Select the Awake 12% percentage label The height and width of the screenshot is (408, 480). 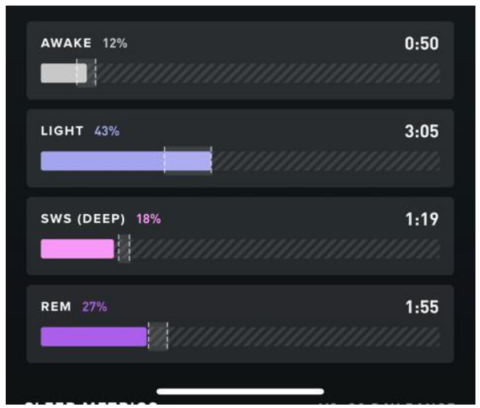[115, 43]
